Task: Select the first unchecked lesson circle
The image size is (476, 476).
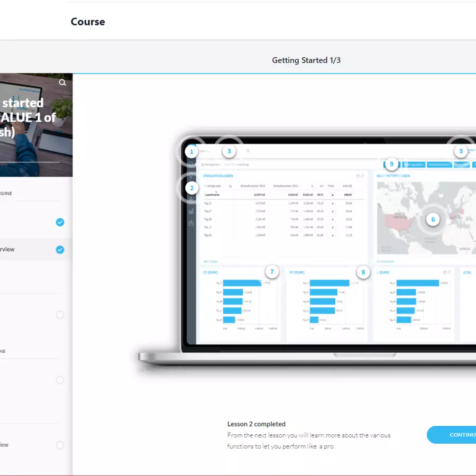Action: tap(60, 315)
